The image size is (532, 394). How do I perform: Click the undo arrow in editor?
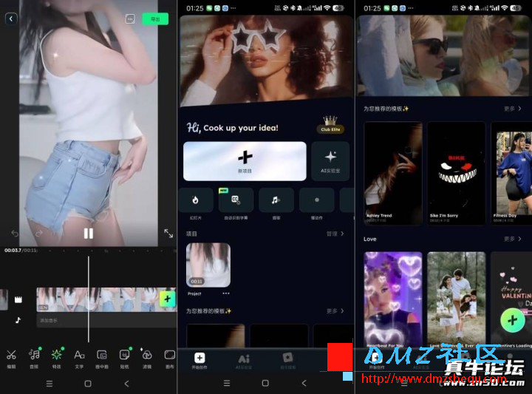14,234
